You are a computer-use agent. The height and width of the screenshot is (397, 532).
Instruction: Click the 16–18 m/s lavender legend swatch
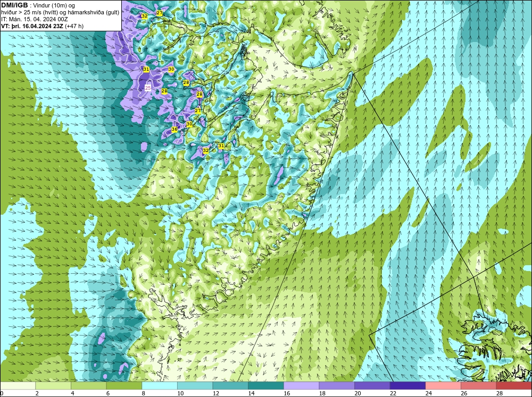[301, 385]
